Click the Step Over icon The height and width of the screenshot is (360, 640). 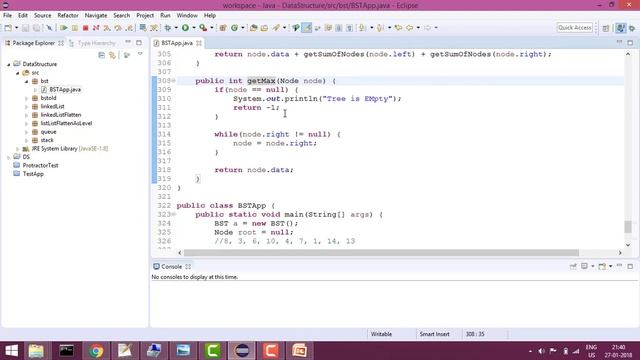pyautogui.click(x=118, y=28)
